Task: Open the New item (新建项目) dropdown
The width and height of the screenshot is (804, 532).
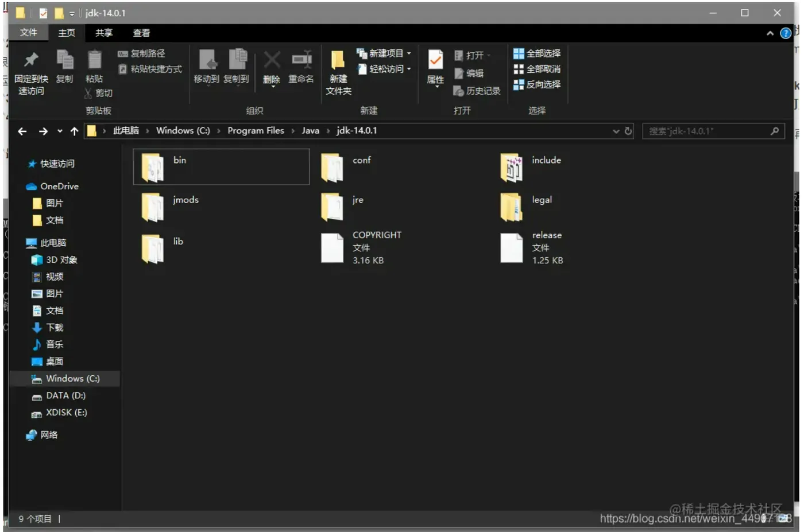Action: coord(384,53)
